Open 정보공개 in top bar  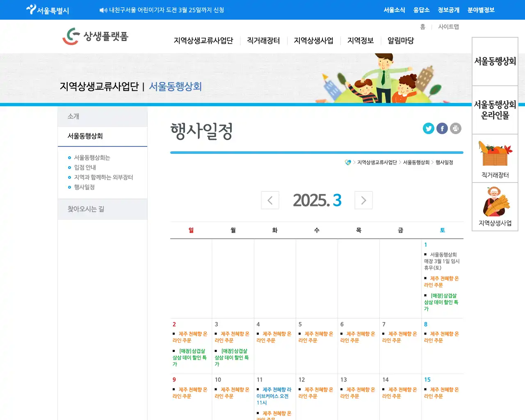[448, 10]
